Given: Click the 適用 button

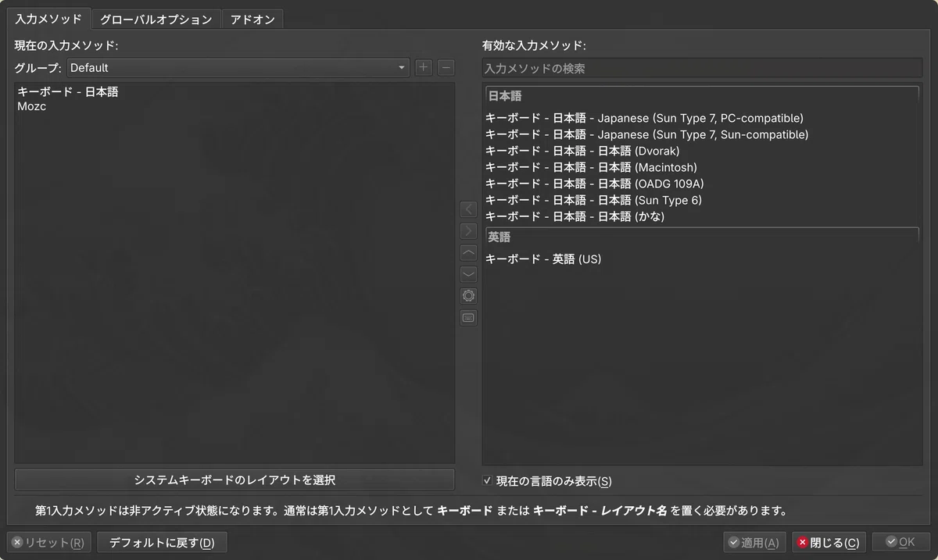Looking at the screenshot, I should pos(754,542).
